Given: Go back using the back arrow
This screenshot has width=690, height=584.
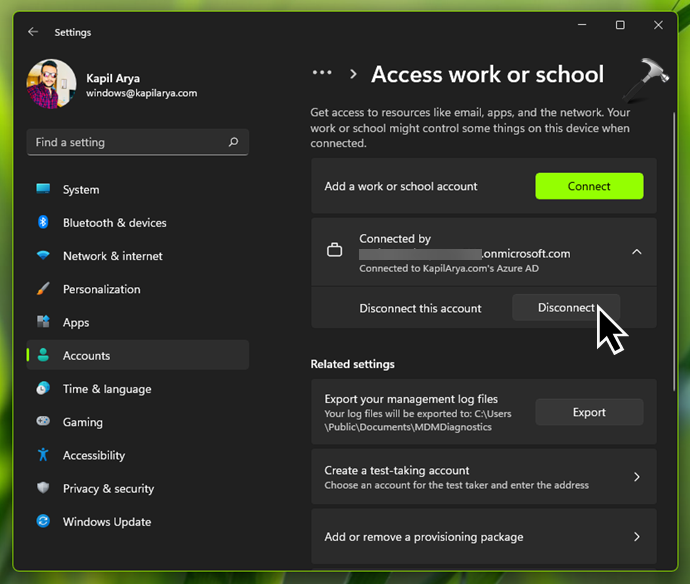Looking at the screenshot, I should pyautogui.click(x=33, y=32).
